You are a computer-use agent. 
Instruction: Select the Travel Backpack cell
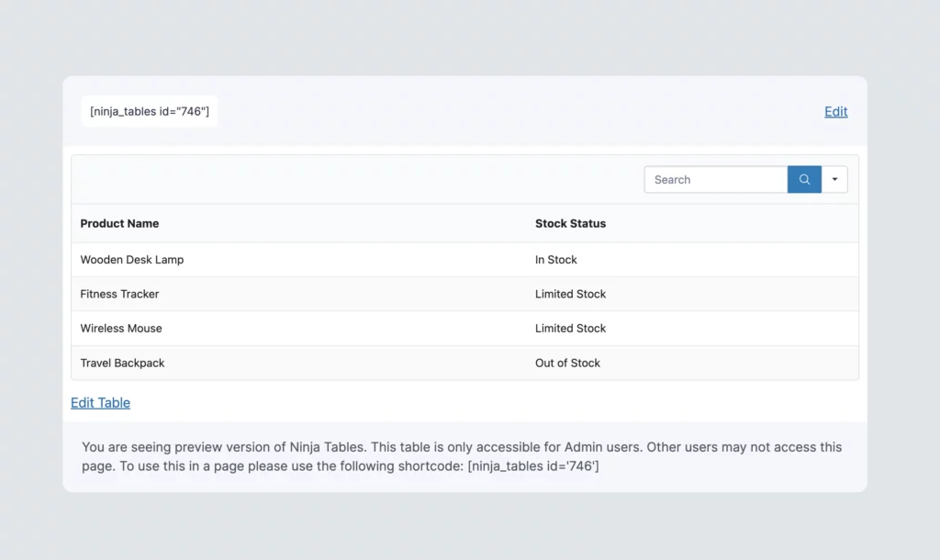[122, 364]
